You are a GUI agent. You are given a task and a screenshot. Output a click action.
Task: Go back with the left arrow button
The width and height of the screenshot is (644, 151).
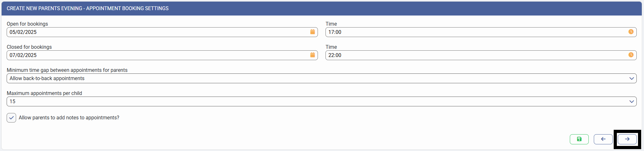coord(603,139)
